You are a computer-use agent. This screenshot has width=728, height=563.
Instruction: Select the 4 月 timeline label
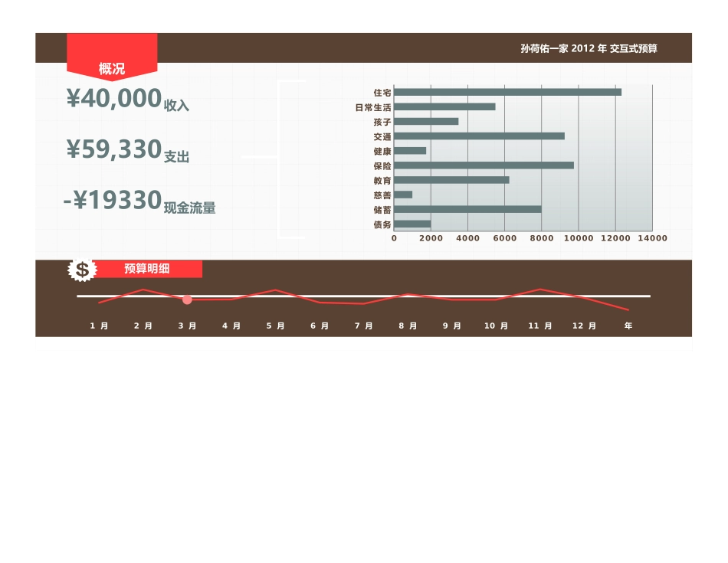click(231, 326)
